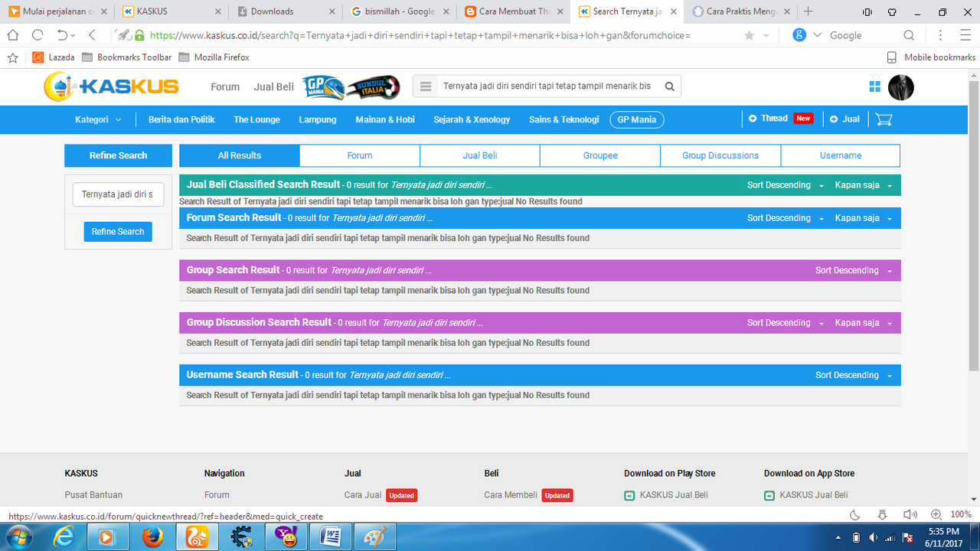Image resolution: width=980 pixels, height=551 pixels.
Task: Open Mobile bookmarks
Action: pos(931,57)
